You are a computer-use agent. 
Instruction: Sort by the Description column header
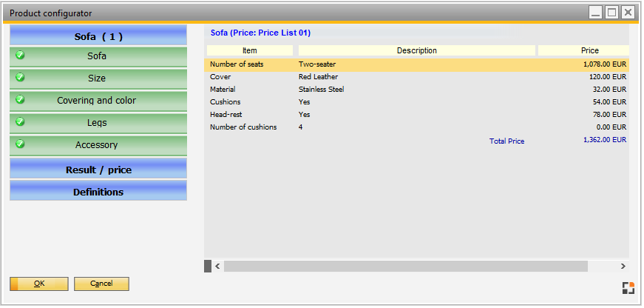[x=416, y=50]
